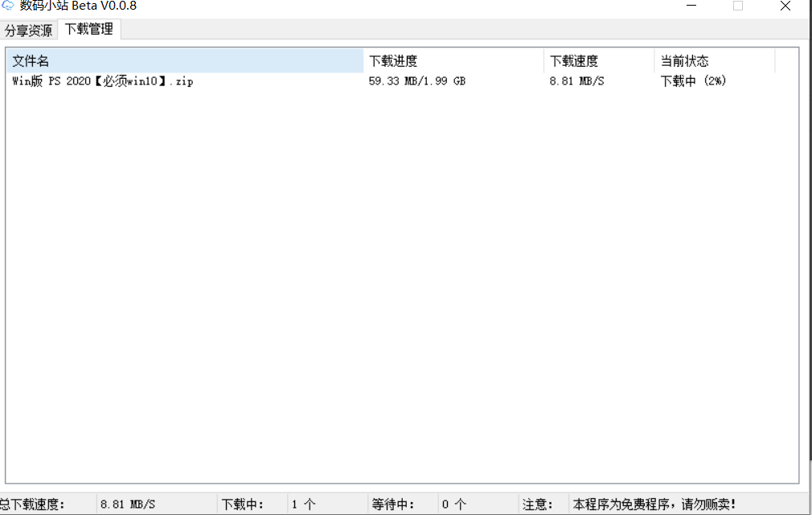This screenshot has width=812, height=515.
Task: Click the 下载进度 column header
Action: point(453,60)
